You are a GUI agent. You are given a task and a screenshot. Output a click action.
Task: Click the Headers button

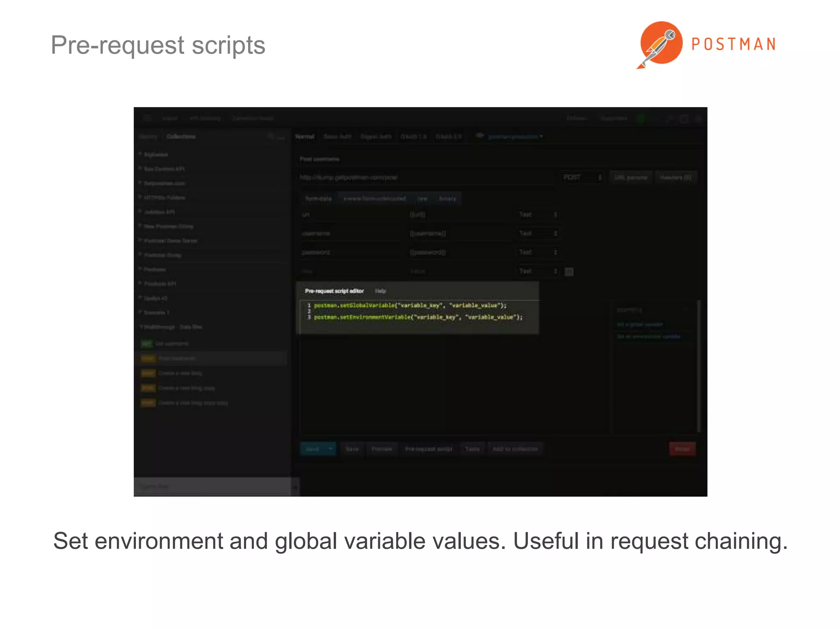point(676,177)
